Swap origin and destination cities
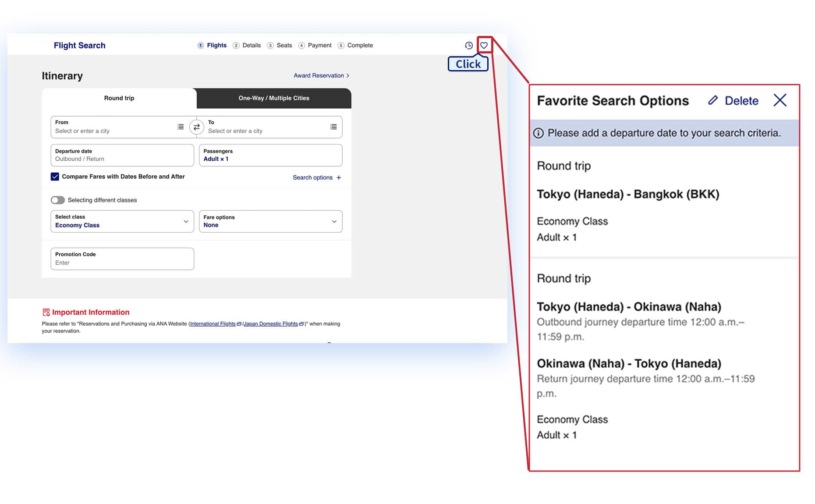This screenshot has height=504, width=815. coord(196,127)
